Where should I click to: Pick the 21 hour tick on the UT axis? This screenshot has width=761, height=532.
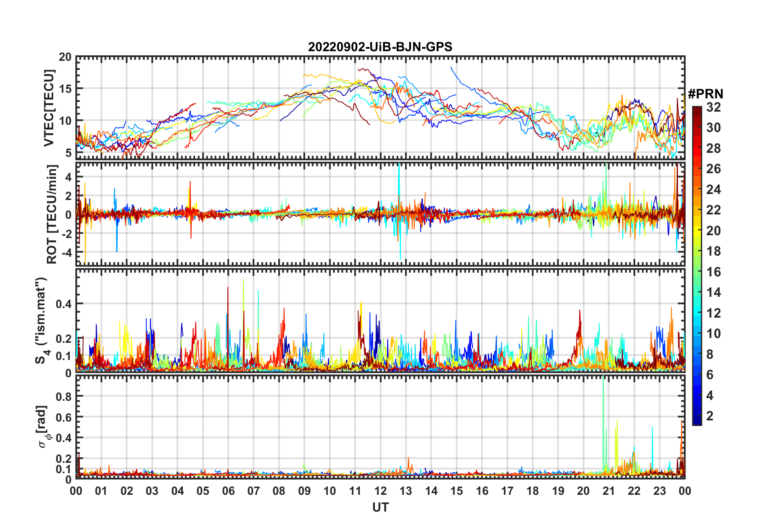tap(608, 491)
